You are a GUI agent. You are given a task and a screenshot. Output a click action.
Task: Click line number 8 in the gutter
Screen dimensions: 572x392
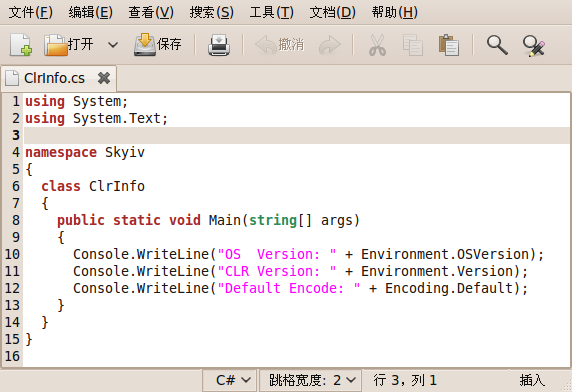pyautogui.click(x=16, y=220)
